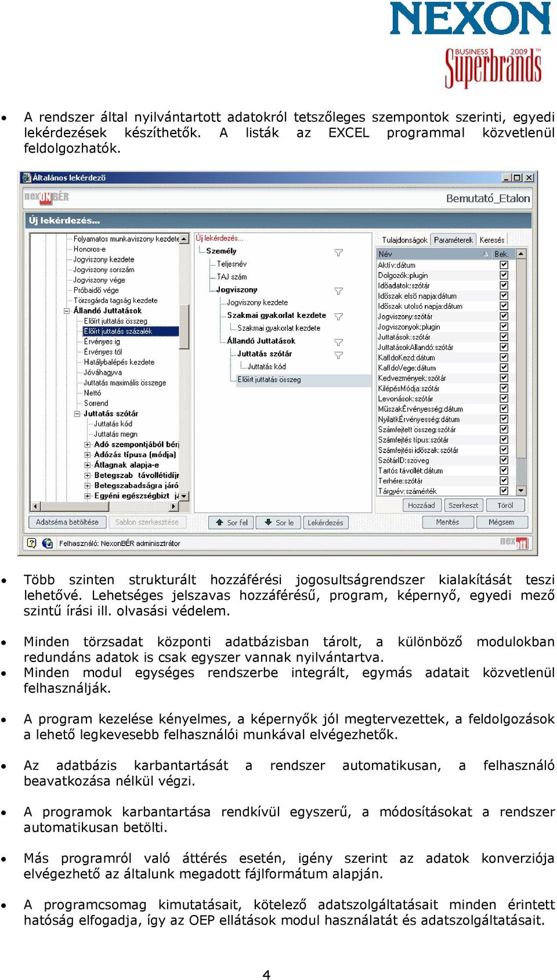Click the Hozzáad button
The height and width of the screenshot is (980, 557).
[x=421, y=505]
